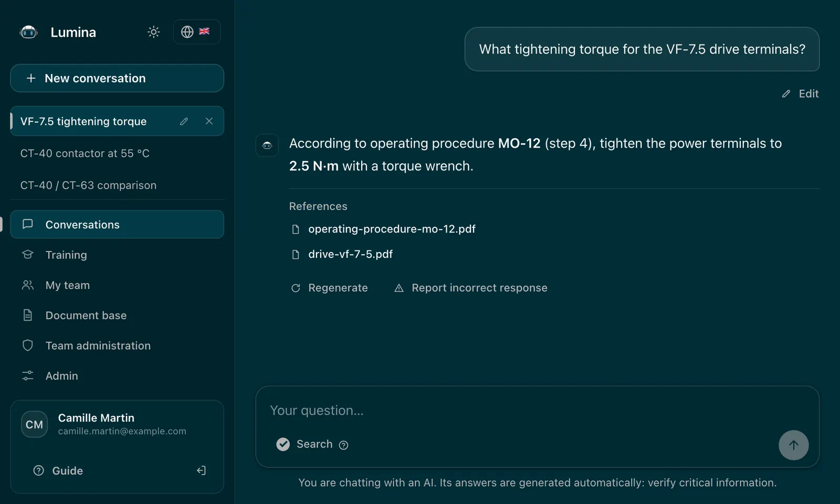The image size is (840, 504).
Task: Log out using the exit icon
Action: coord(201,470)
